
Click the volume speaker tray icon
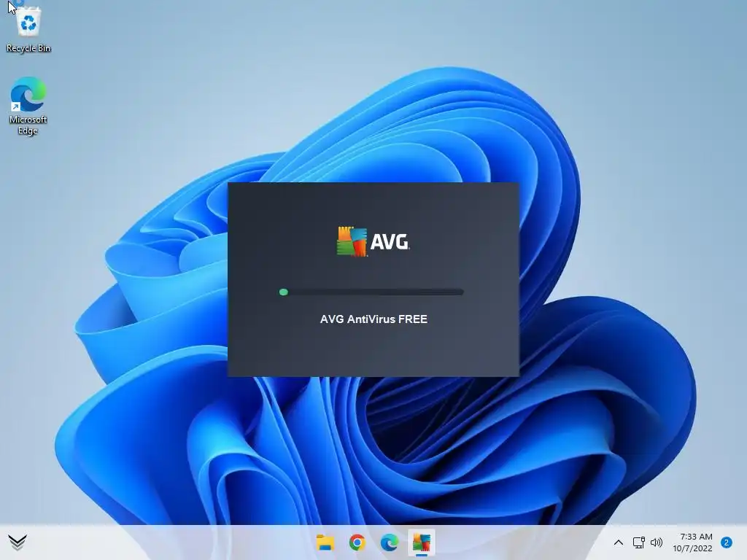click(657, 542)
